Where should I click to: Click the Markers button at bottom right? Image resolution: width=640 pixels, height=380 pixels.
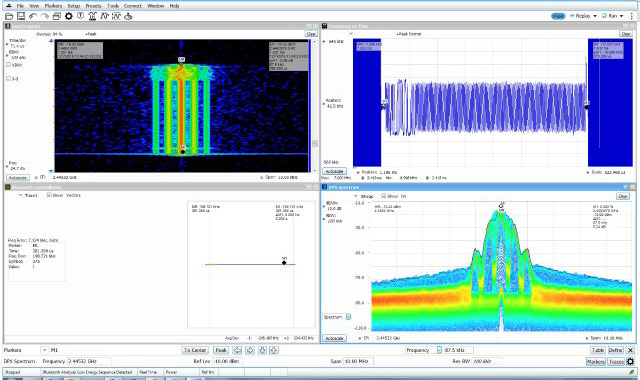pos(596,362)
